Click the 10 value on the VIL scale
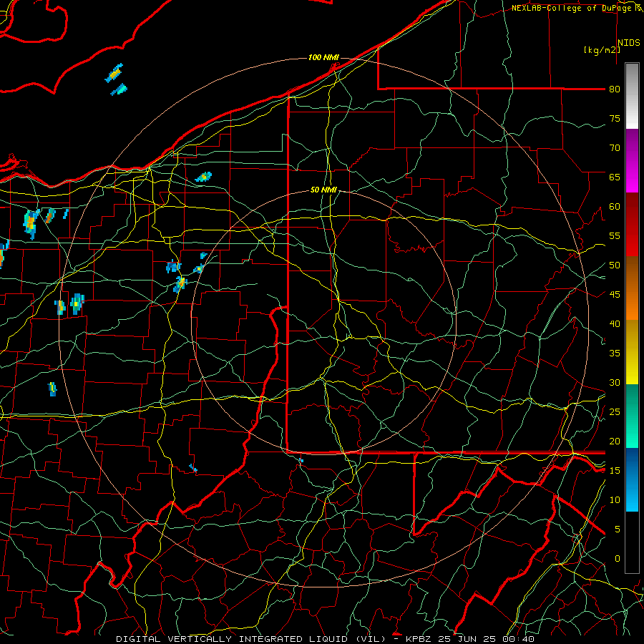Image resolution: width=644 pixels, height=644 pixels. click(615, 500)
